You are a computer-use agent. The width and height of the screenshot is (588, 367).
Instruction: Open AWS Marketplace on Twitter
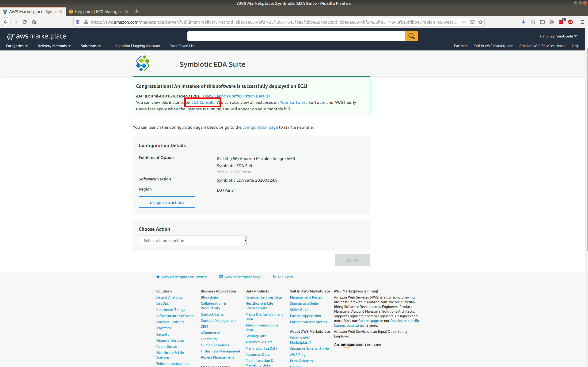tap(182, 277)
